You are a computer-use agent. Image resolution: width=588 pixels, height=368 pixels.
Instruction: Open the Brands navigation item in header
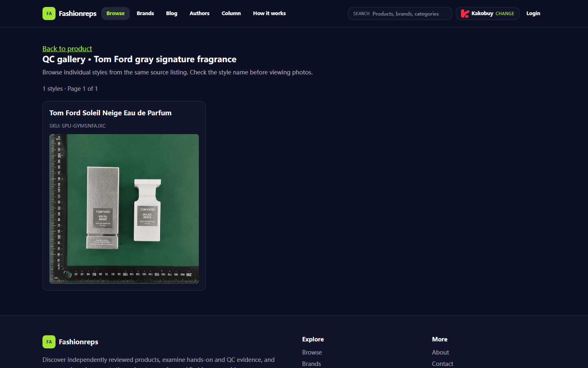click(145, 13)
